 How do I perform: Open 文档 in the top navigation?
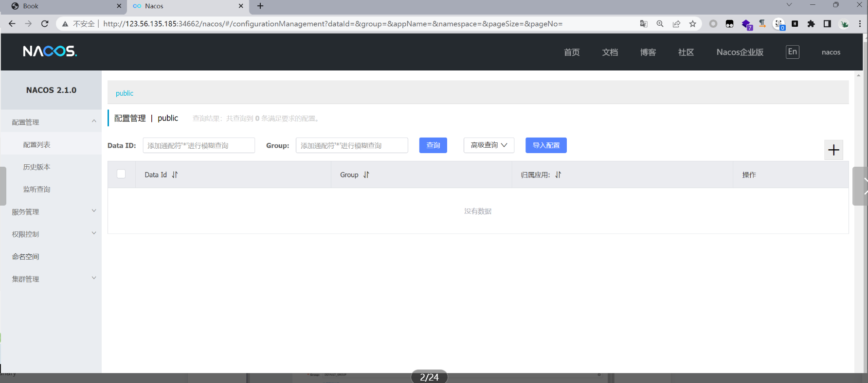point(610,52)
